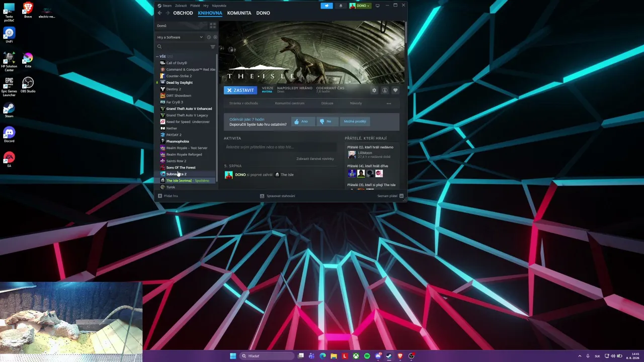
Task: Collapse the VŠE games category
Action: [x=157, y=56]
